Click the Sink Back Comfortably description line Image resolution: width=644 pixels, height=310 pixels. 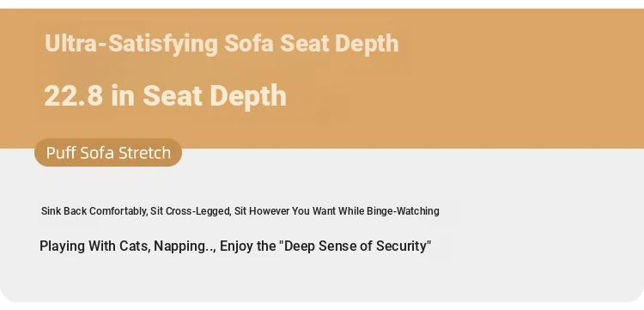tap(240, 211)
